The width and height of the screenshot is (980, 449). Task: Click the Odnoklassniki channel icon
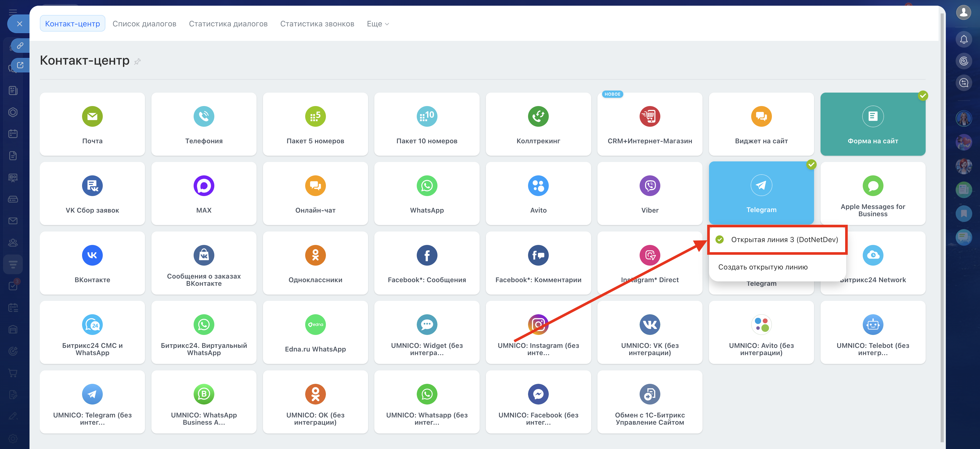tap(315, 255)
